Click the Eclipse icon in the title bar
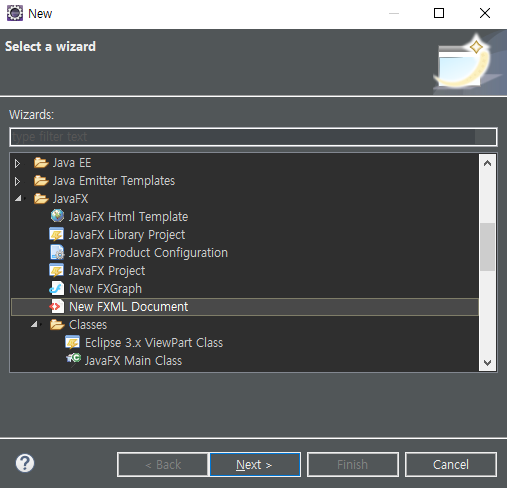The width and height of the screenshot is (507, 488). pyautogui.click(x=15, y=13)
